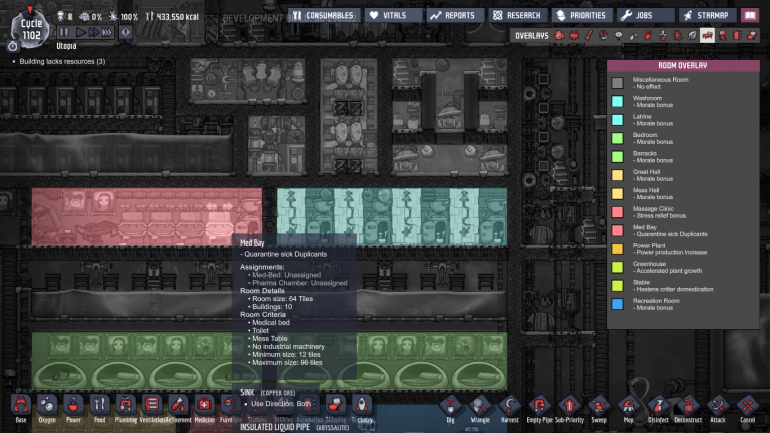Click the Recreation Room blue swatch
Viewport: 770px width, 433px height.
(617, 304)
